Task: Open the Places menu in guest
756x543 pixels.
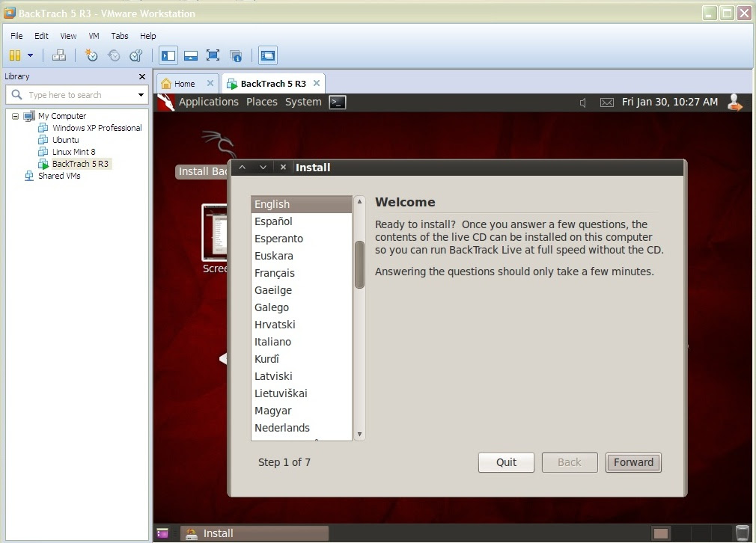Action: click(262, 102)
